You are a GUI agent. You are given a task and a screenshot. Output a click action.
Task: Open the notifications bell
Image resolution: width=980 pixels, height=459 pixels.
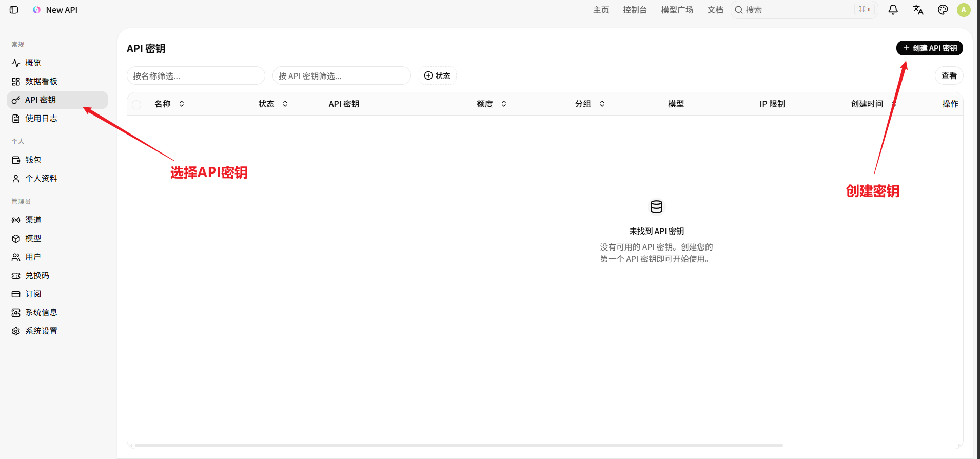click(x=893, y=10)
